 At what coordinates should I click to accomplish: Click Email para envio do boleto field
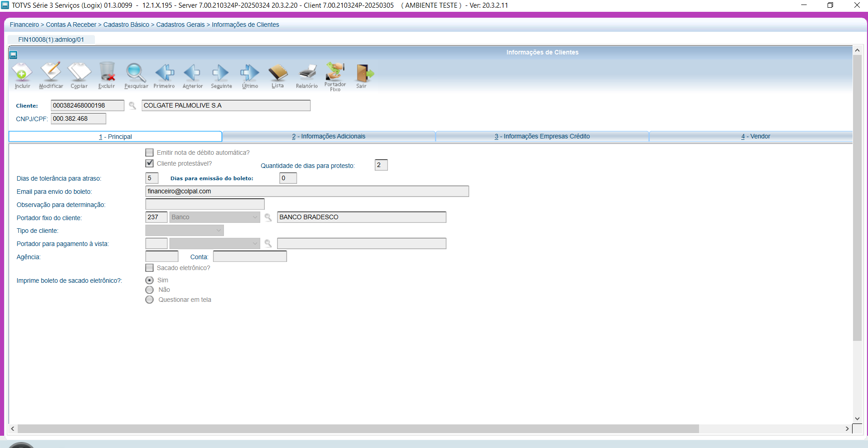tap(307, 192)
